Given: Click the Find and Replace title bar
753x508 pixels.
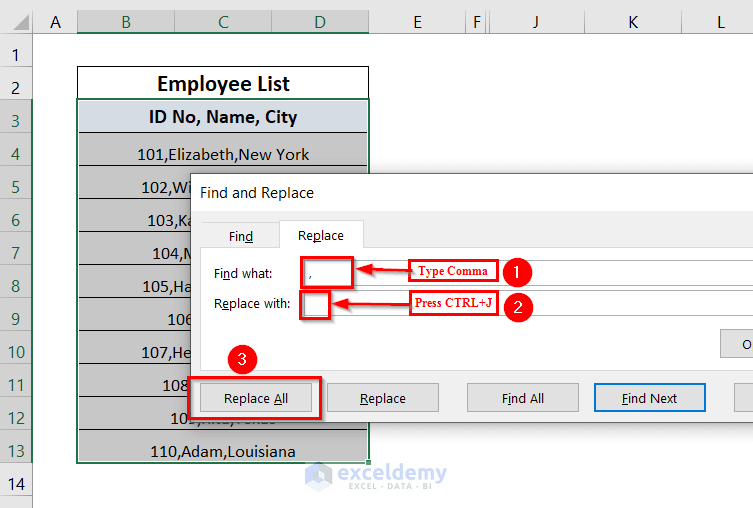Looking at the screenshot, I should pos(472,193).
